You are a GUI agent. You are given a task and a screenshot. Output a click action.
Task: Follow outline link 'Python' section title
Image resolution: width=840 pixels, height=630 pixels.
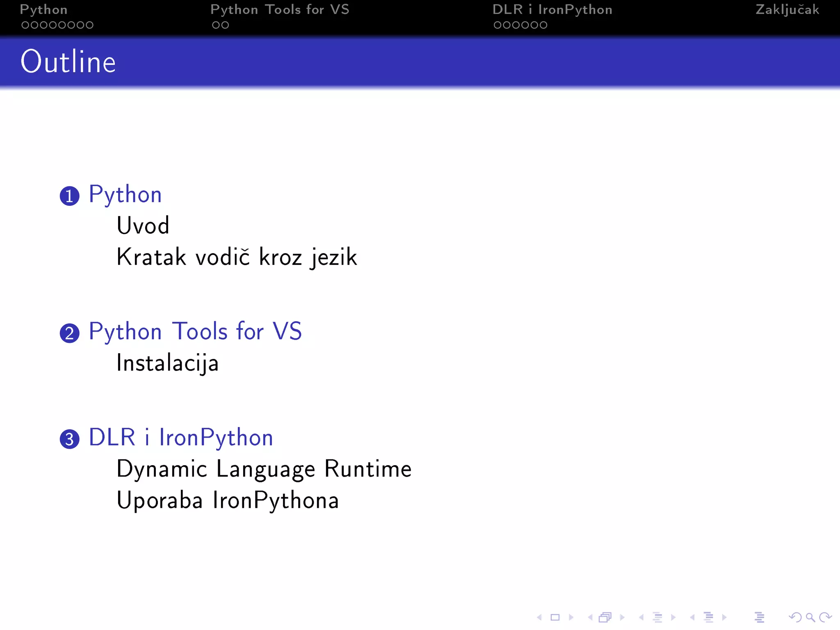(126, 194)
